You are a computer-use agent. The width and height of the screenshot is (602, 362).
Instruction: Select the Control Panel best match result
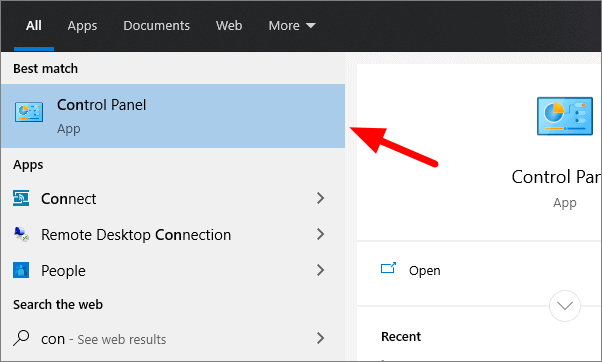pyautogui.click(x=173, y=116)
